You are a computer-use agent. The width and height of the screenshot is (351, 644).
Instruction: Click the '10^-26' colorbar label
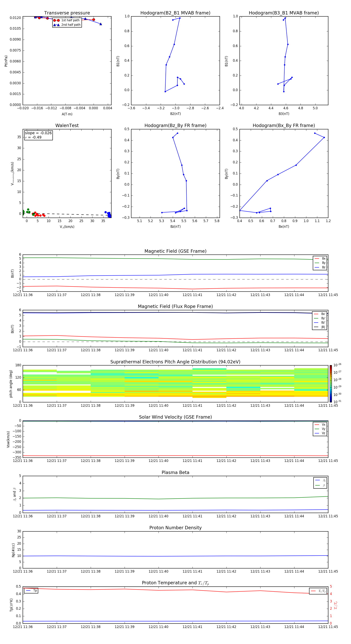click(337, 365)
